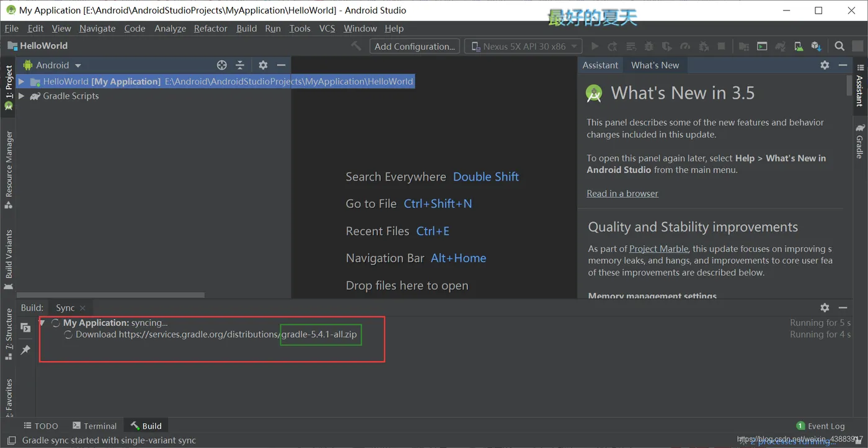868x448 pixels.
Task: Hide the Build panel with the minus icon
Action: tap(843, 308)
